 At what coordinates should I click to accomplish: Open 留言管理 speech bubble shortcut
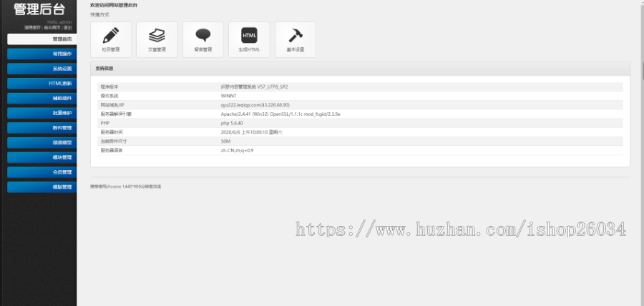[203, 39]
